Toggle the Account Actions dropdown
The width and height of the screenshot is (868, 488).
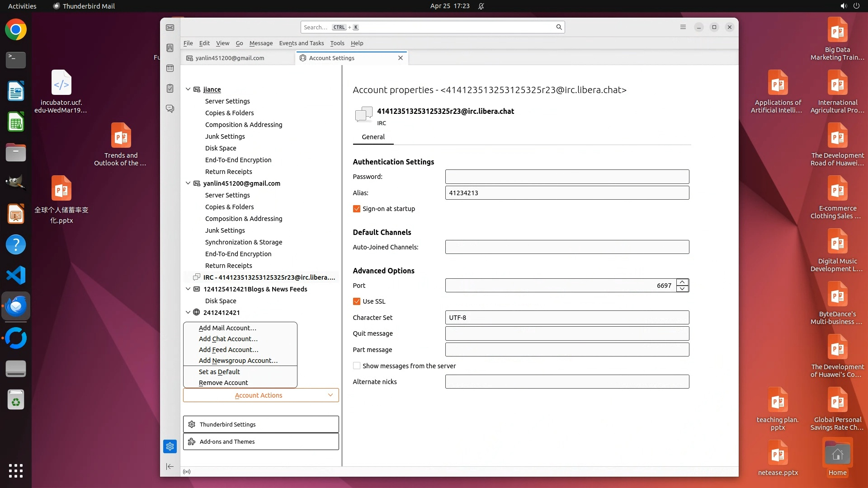click(x=261, y=395)
